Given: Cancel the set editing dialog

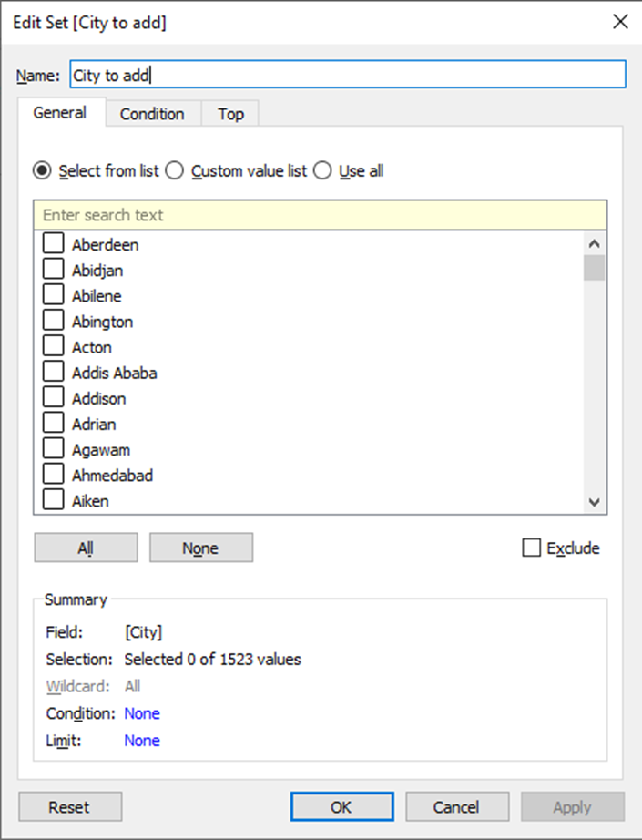Looking at the screenshot, I should pyautogui.click(x=457, y=807).
